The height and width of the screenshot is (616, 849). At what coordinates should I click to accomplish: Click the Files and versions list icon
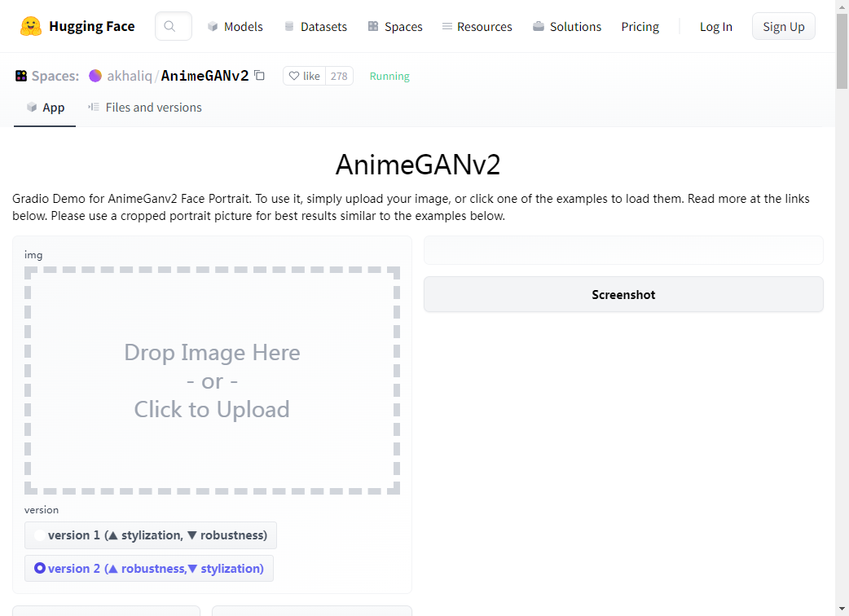[x=94, y=108]
